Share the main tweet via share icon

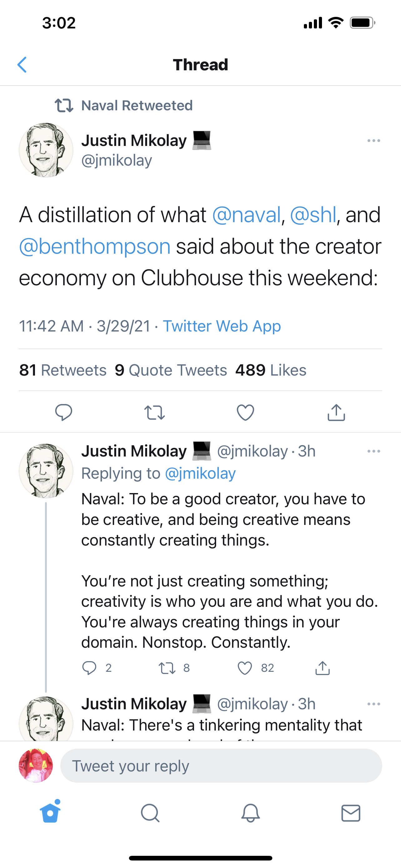336,412
